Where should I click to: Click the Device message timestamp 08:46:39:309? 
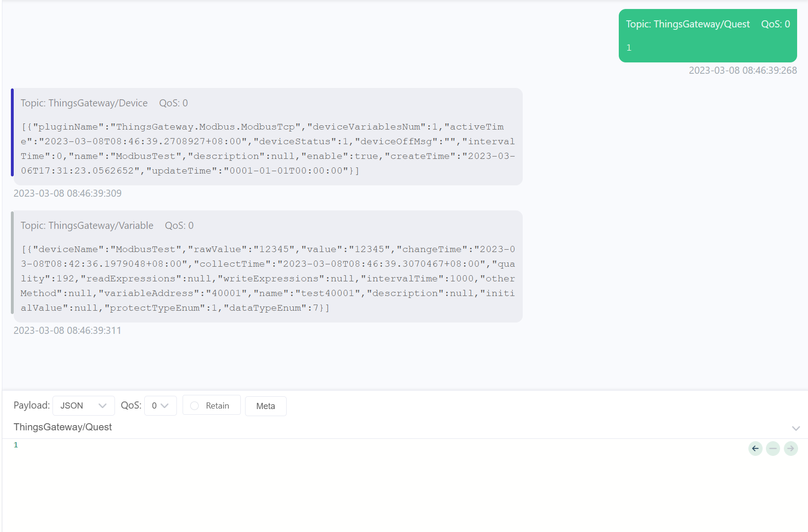pyautogui.click(x=68, y=193)
